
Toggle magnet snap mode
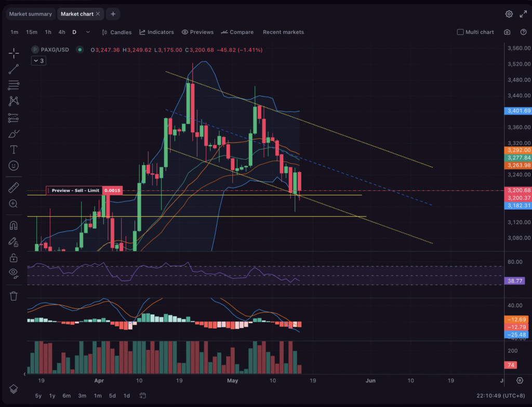pyautogui.click(x=14, y=226)
